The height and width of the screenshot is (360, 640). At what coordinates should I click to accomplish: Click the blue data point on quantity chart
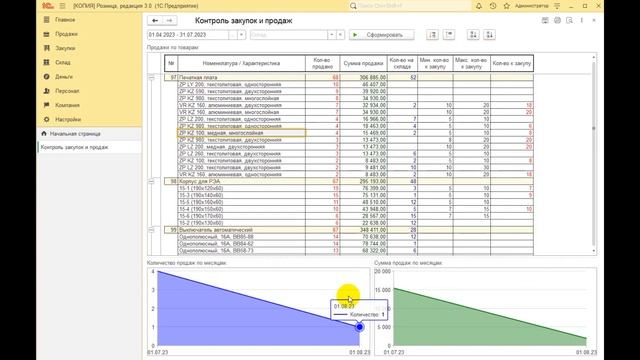359,327
